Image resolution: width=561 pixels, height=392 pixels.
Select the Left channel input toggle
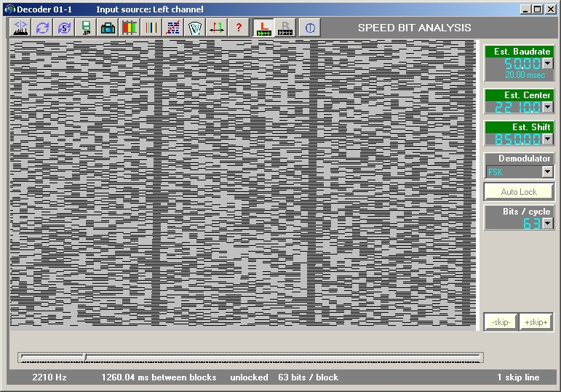(x=264, y=28)
